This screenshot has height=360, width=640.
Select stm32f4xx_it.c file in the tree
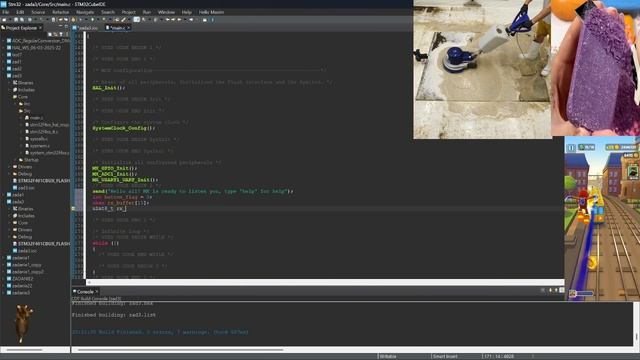(41, 131)
